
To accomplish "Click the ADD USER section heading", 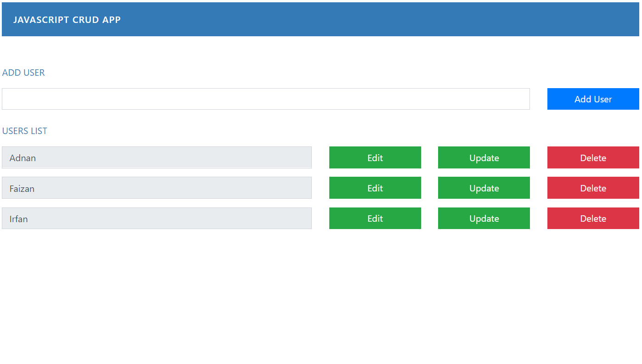I will pos(23,73).
